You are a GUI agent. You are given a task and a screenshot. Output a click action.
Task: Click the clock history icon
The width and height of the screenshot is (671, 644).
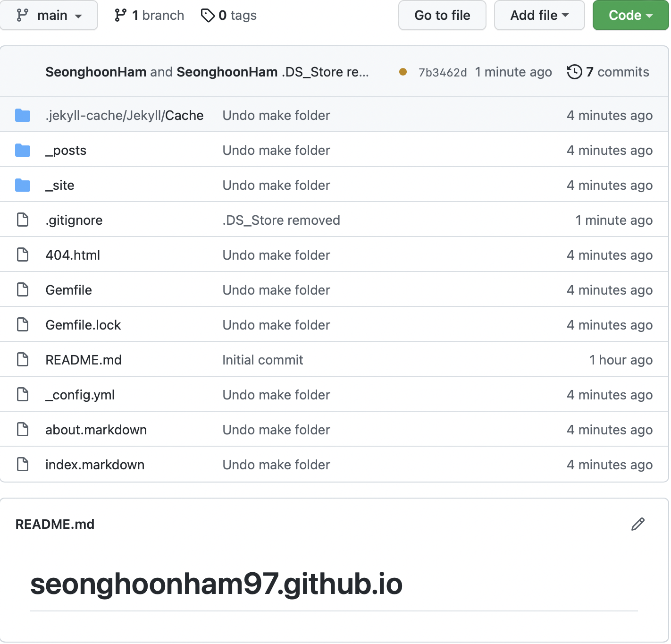(574, 72)
